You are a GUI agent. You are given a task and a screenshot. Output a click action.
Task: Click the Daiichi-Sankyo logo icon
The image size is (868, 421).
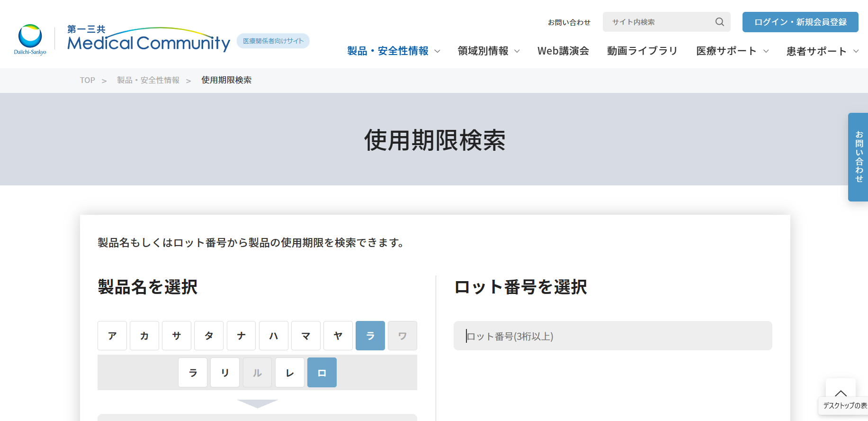point(30,39)
